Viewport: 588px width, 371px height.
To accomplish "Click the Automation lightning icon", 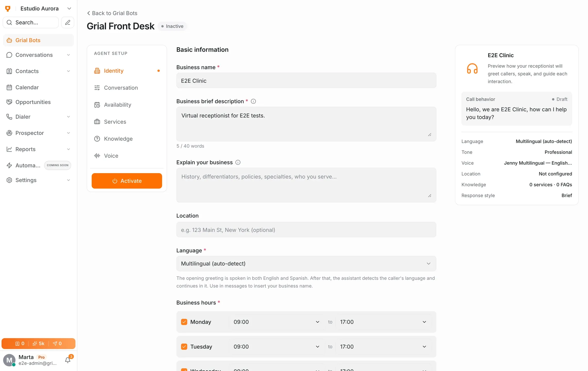I will pyautogui.click(x=9, y=165).
